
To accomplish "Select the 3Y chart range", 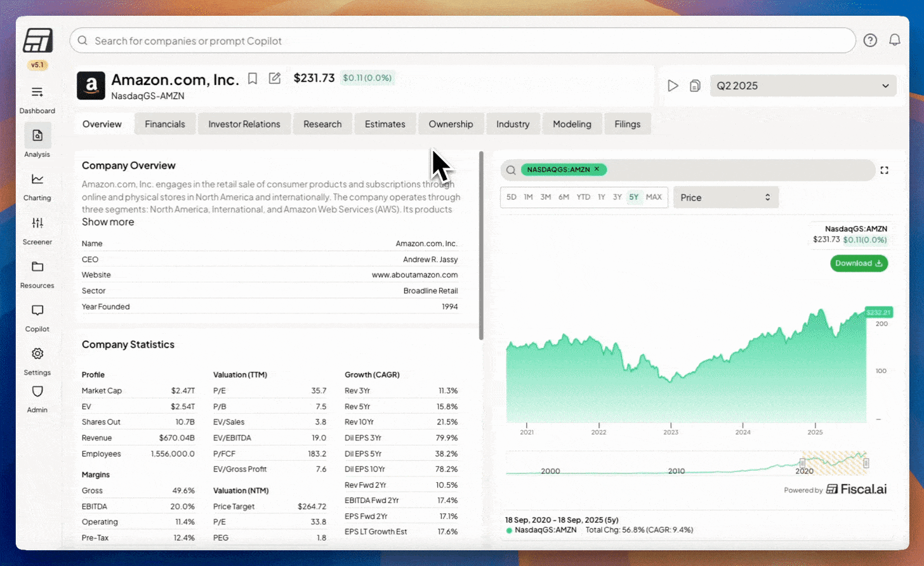I will click(617, 197).
